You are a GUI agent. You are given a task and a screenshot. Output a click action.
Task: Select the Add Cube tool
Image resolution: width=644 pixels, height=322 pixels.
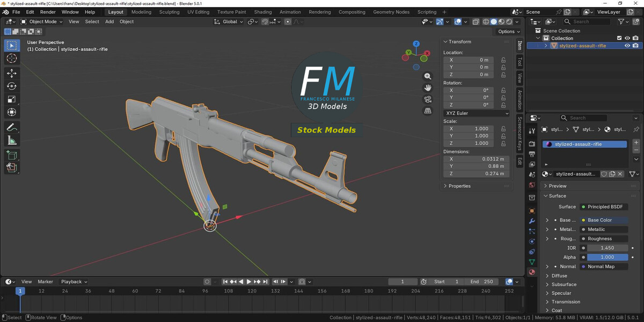pos(12,156)
